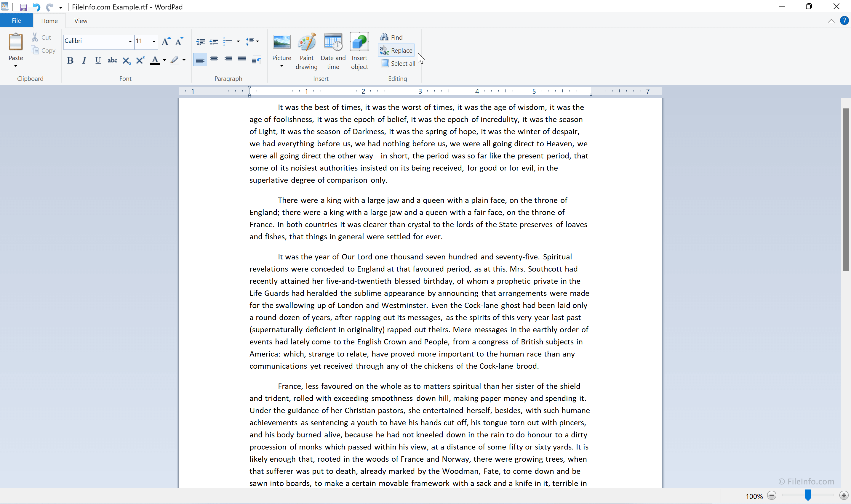Open the text color dropdown arrow

pyautogui.click(x=164, y=60)
